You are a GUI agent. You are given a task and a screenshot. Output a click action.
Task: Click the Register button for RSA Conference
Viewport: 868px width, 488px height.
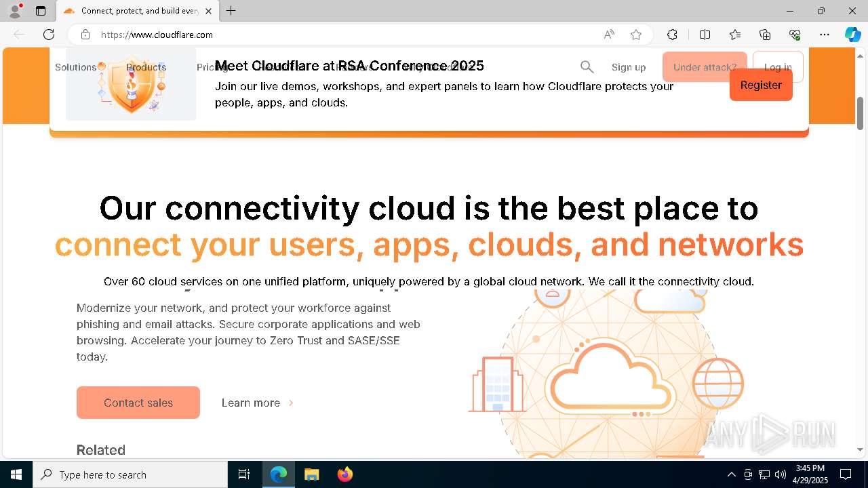click(761, 85)
